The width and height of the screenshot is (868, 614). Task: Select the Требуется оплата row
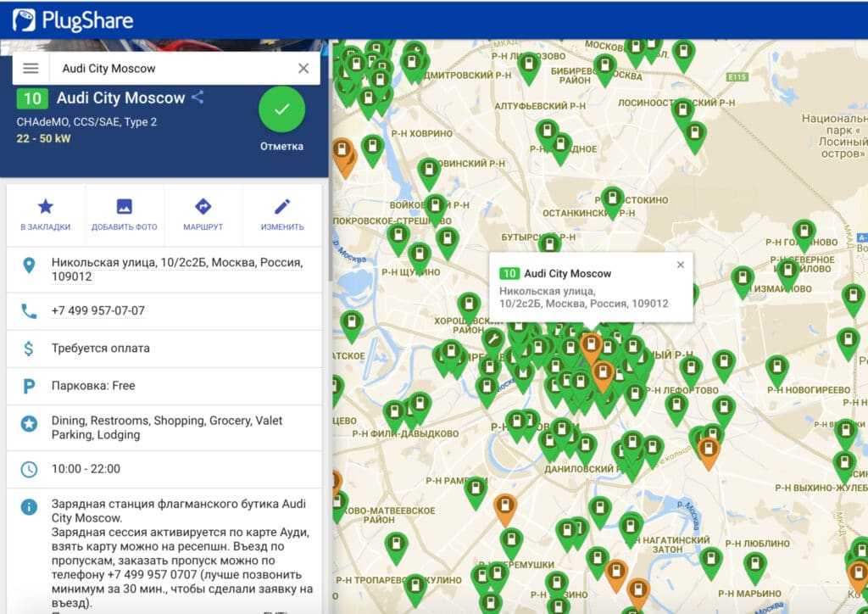[164, 349]
